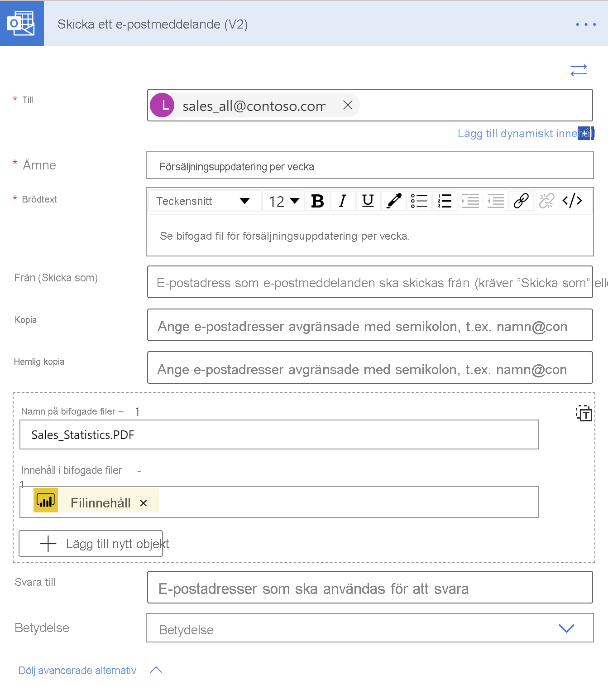This screenshot has width=608, height=700.
Task: Click the Svara till field
Action: point(370,587)
